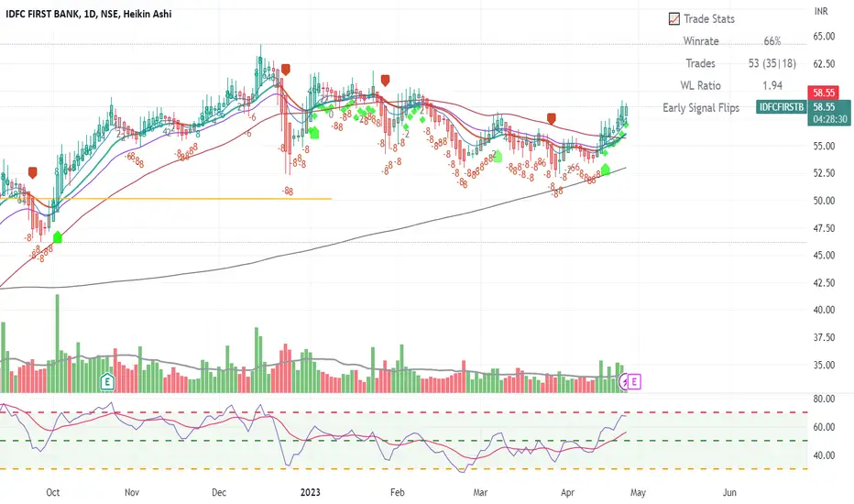Click the green buy marker in early March
The width and height of the screenshot is (854, 504).
[498, 157]
